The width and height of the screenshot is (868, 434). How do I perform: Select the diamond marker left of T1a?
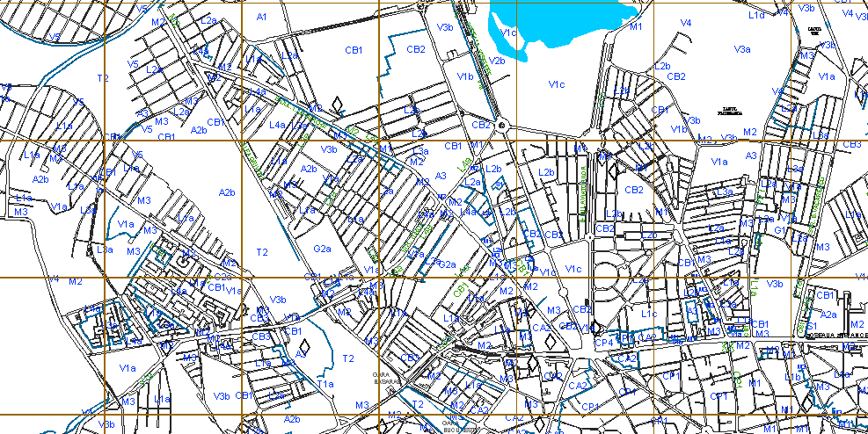(x=303, y=349)
